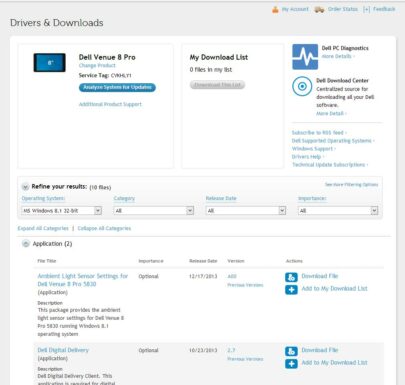The height and width of the screenshot is (385, 405).
Task: Click Previous Versions under version A00
Action: click(245, 285)
